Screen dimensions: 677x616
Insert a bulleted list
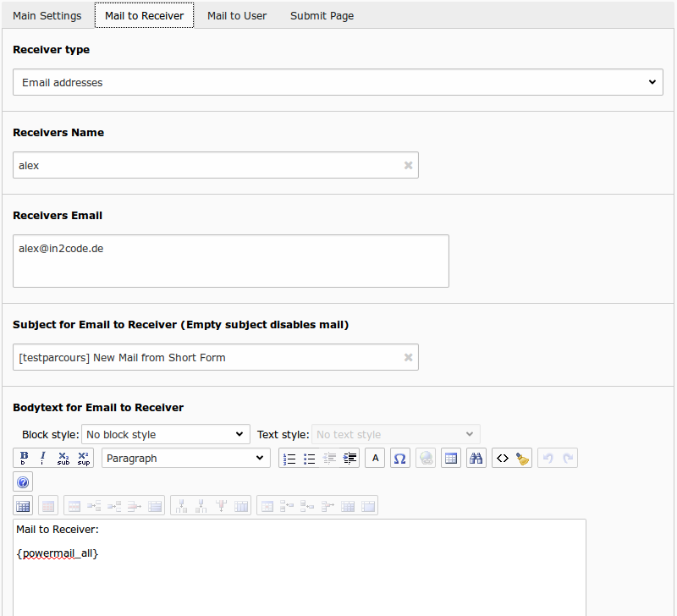[310, 458]
